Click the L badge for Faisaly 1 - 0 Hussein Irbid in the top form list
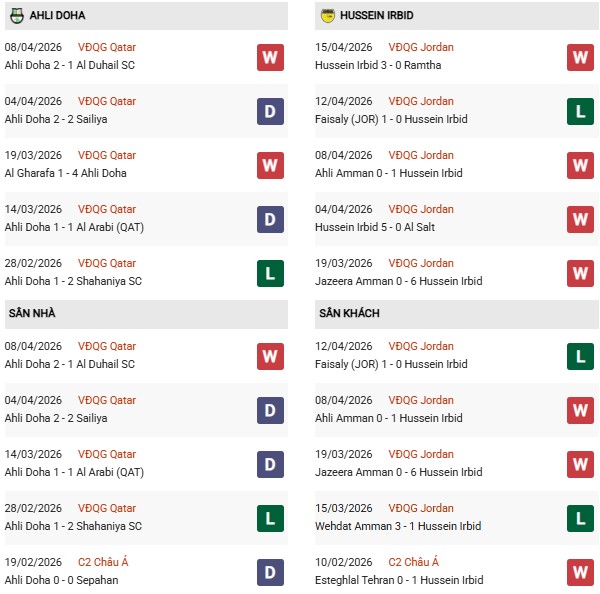 point(580,111)
